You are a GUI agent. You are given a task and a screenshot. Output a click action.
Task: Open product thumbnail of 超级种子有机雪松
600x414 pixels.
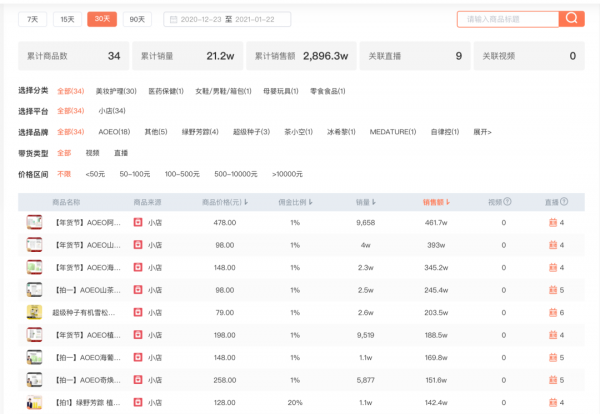(x=34, y=312)
